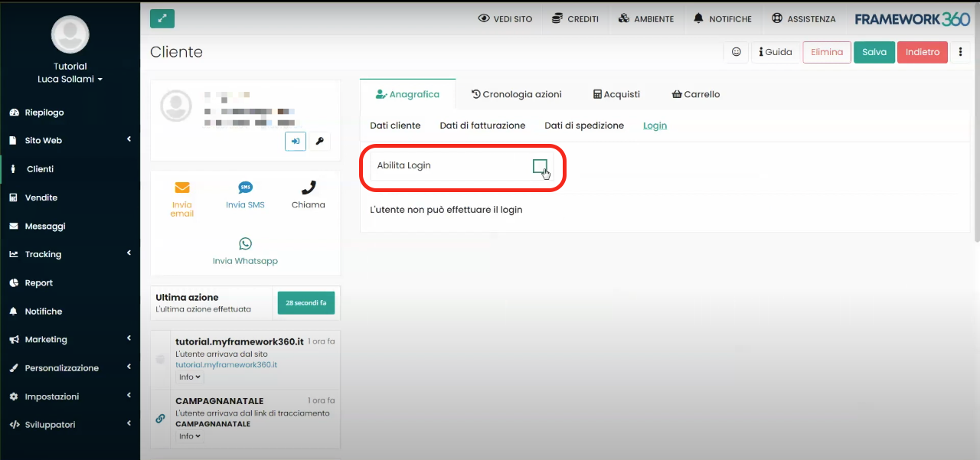The image size is (980, 460).
Task: Click the key password icon
Action: point(320,141)
